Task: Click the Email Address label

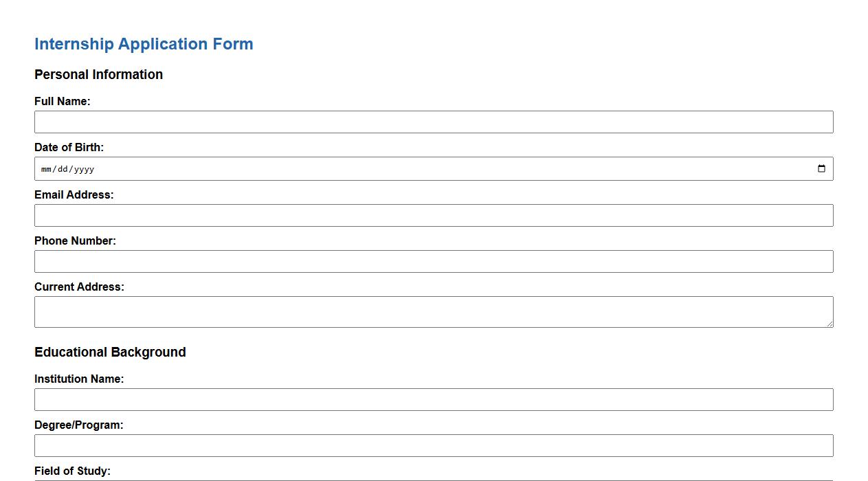Action: (74, 194)
